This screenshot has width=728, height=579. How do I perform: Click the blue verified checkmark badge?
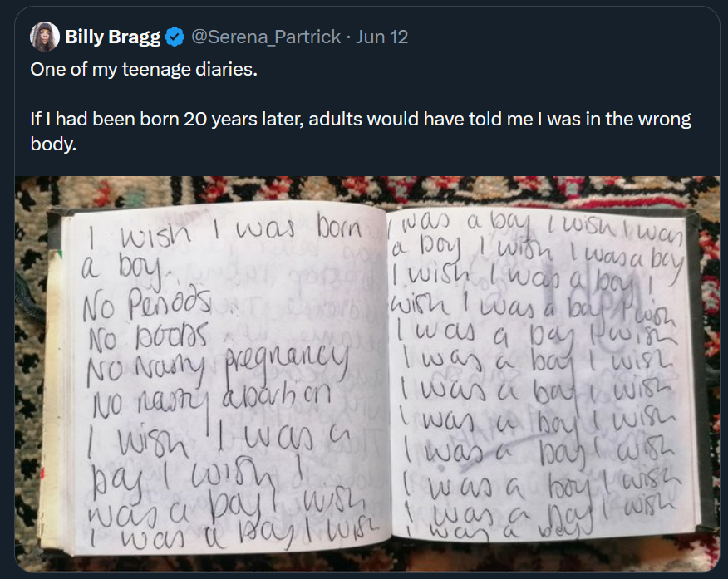click(x=175, y=37)
